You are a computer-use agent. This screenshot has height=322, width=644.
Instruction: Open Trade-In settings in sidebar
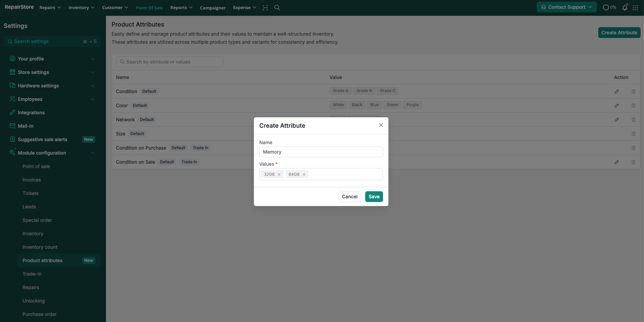point(32,274)
